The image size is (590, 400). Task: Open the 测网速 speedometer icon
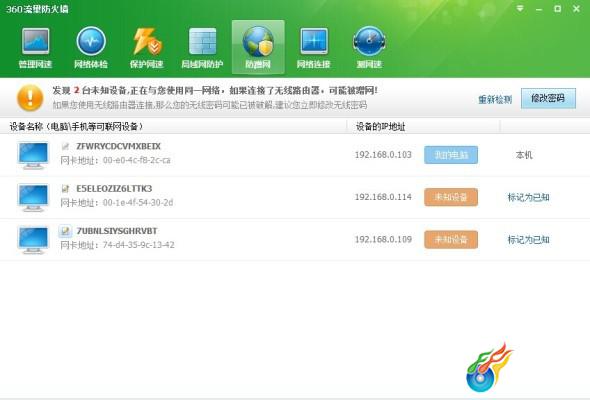point(369,47)
